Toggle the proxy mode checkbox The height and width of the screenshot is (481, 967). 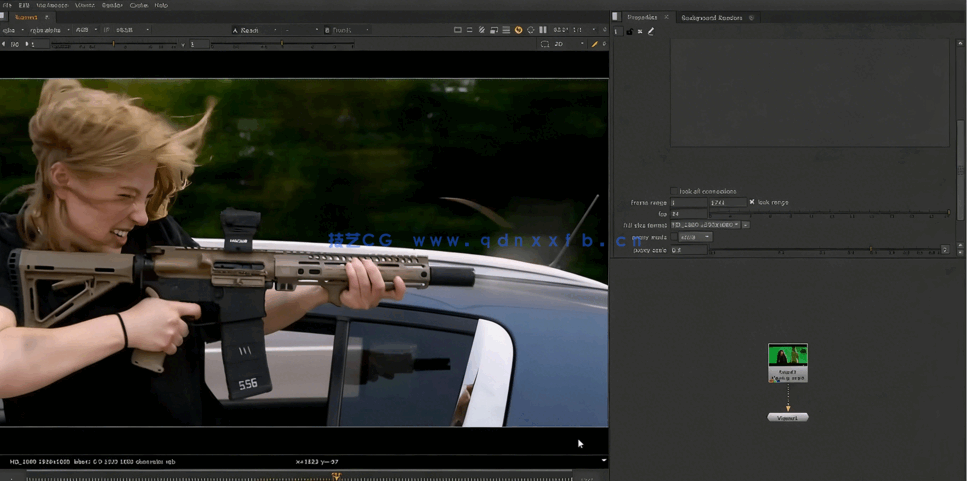click(x=674, y=237)
